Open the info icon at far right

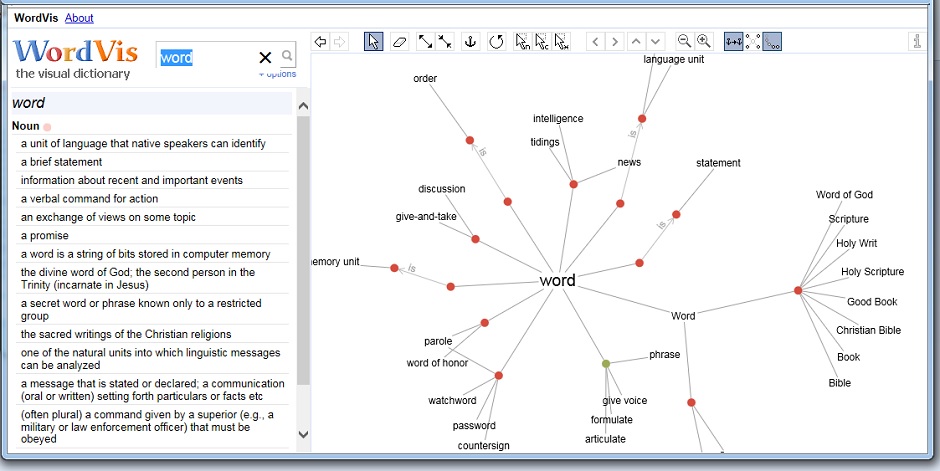tap(915, 41)
